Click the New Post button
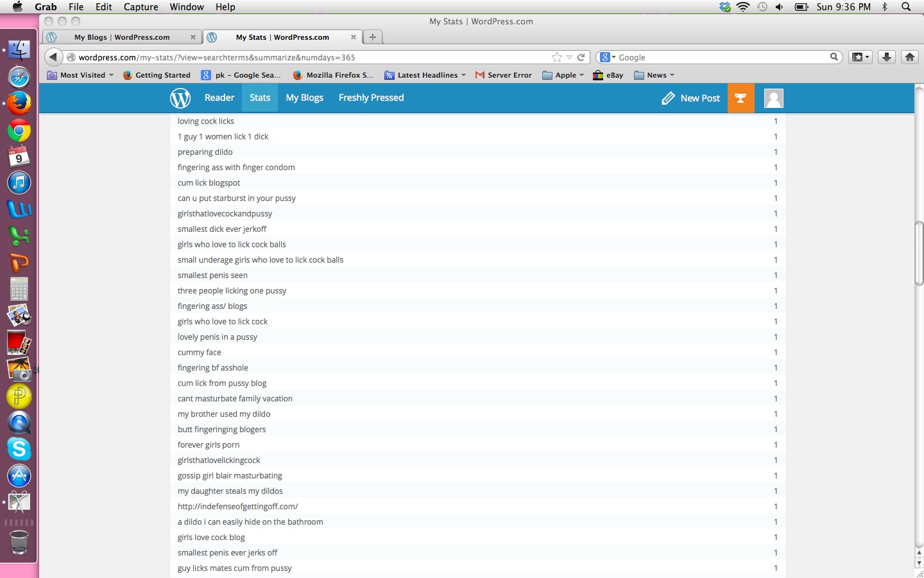Image resolution: width=924 pixels, height=578 pixels. (691, 98)
